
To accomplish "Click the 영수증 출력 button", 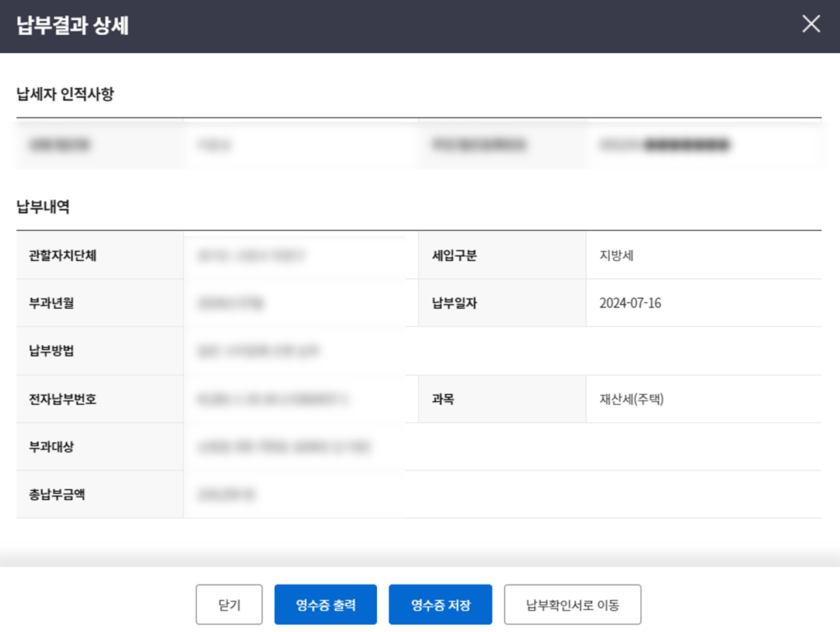I will [x=326, y=604].
